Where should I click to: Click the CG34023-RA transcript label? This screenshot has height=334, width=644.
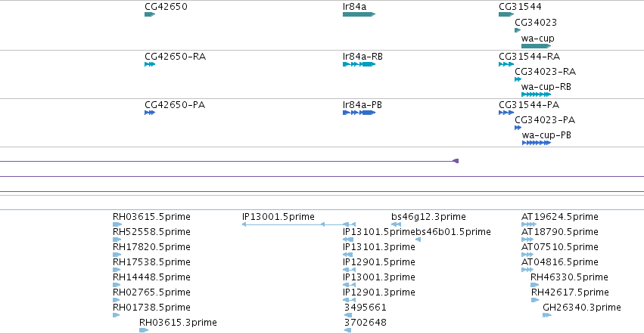tap(545, 71)
